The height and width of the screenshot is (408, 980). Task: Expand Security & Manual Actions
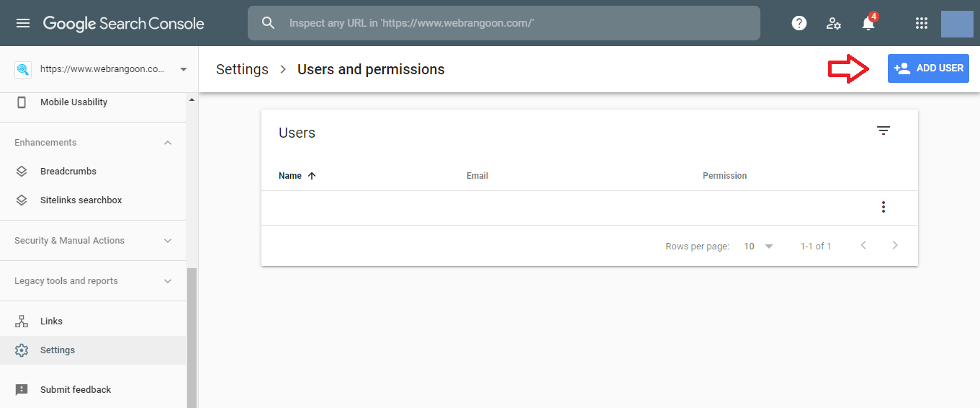(x=94, y=241)
